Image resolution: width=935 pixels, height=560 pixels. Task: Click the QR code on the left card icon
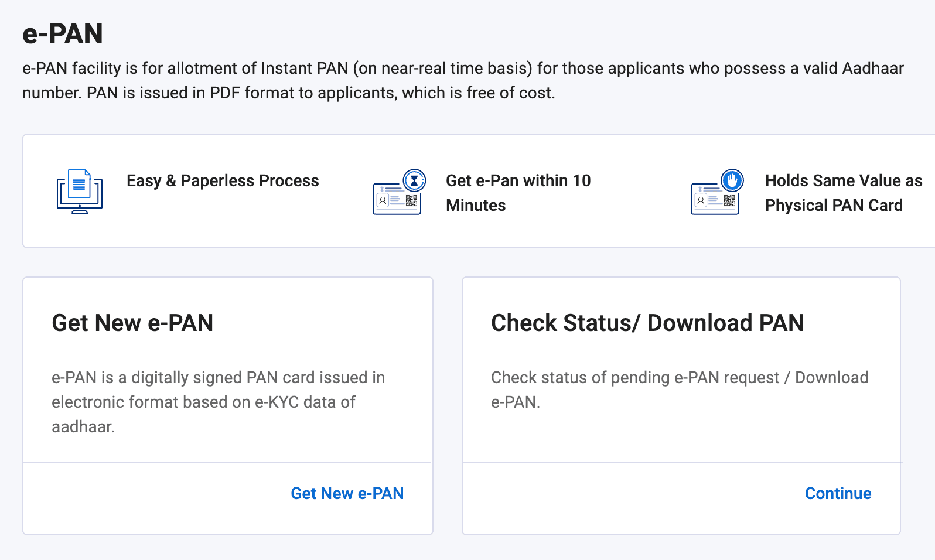tap(411, 202)
